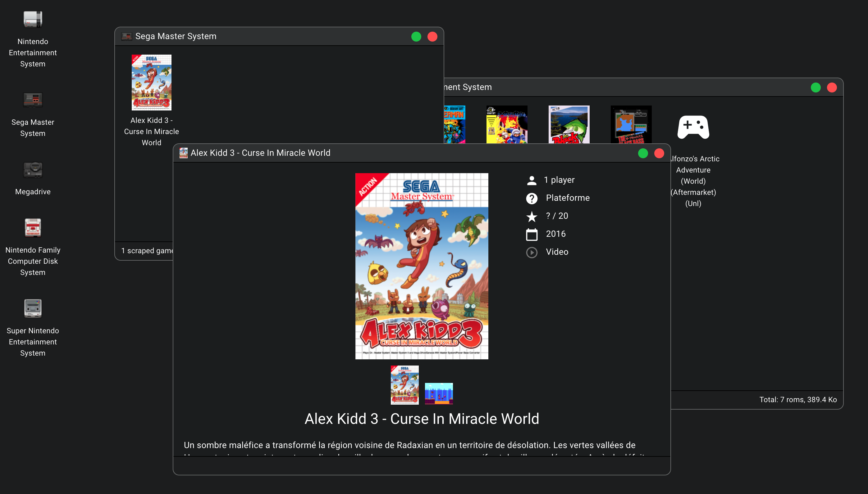Image resolution: width=868 pixels, height=494 pixels.
Task: Open Nintendo Family Computer Disk System icon
Action: (33, 228)
